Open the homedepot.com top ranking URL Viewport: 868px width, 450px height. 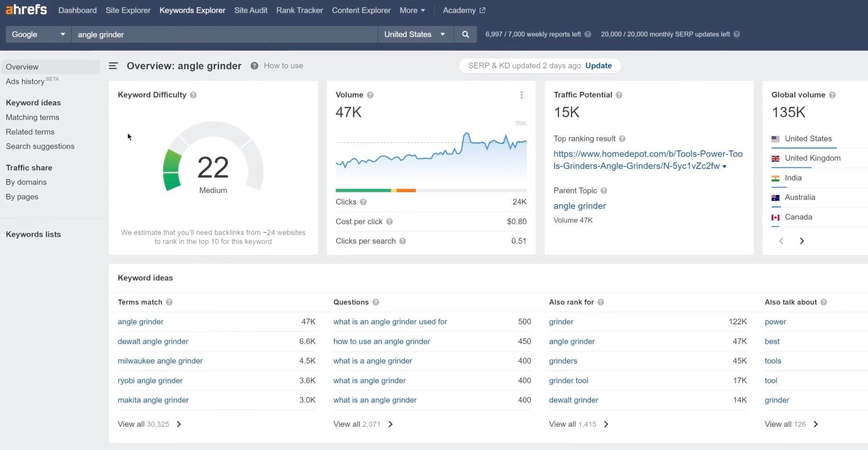[x=648, y=160]
